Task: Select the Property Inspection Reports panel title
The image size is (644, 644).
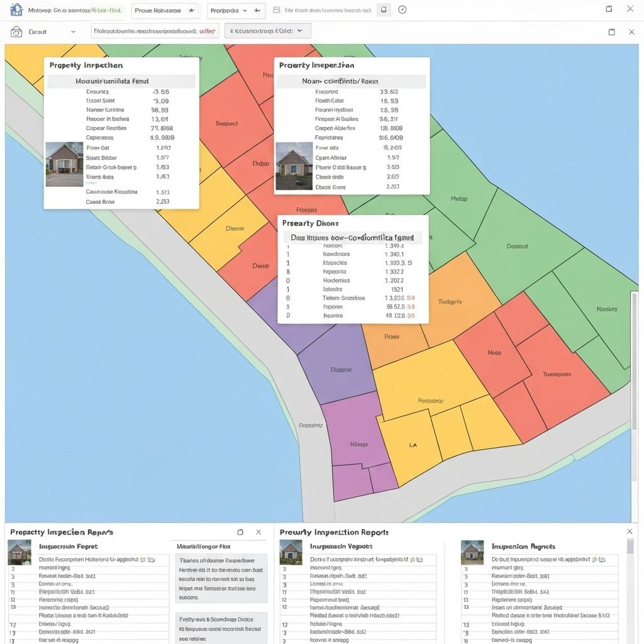Action: (61, 531)
